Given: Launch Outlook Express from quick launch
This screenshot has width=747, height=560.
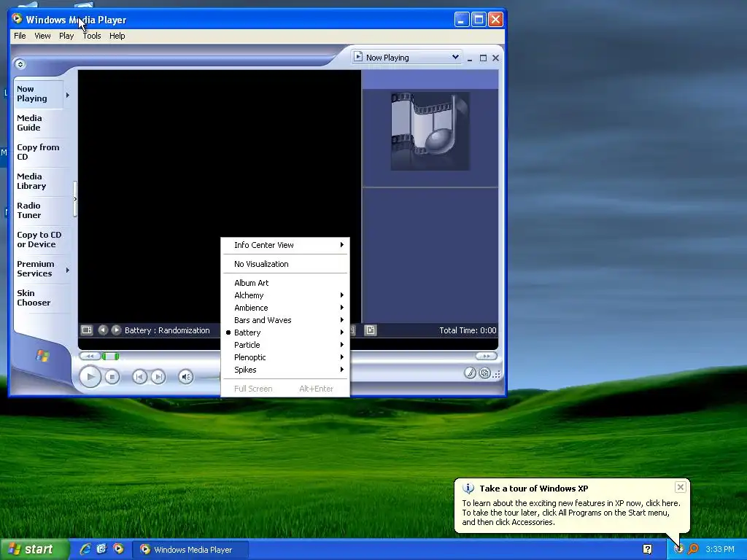Looking at the screenshot, I should point(101,549).
